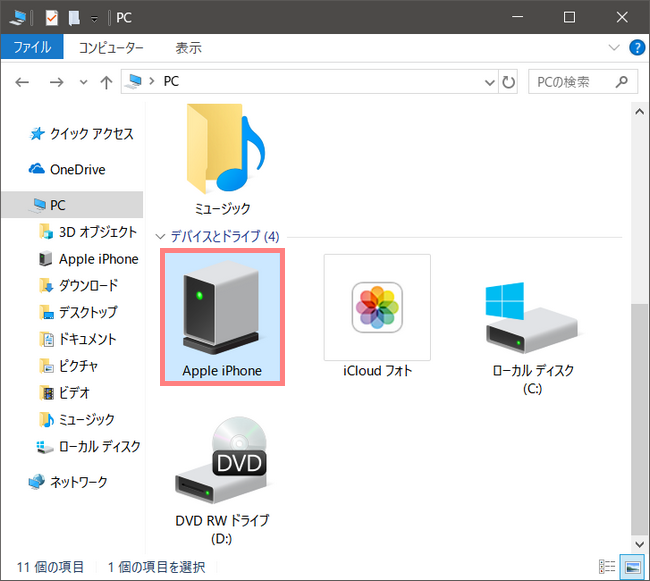Go up one level with up arrow
The image size is (650, 581).
tap(106, 82)
